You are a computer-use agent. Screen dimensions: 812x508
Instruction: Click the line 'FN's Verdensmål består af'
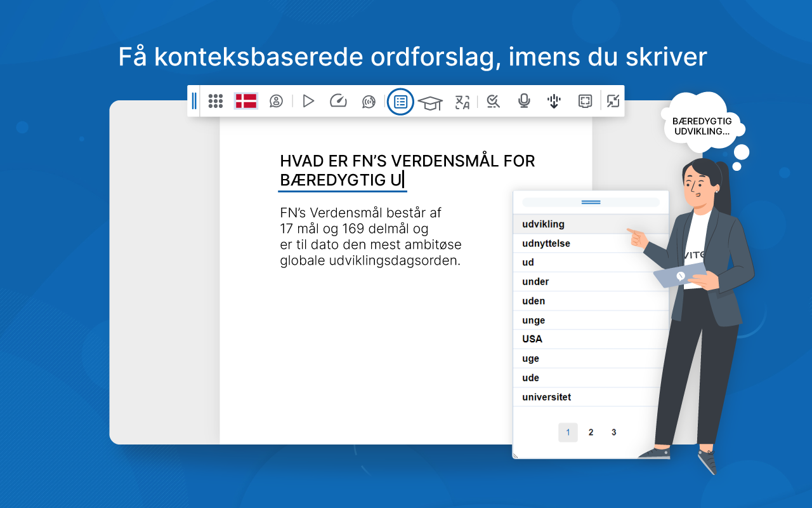pyautogui.click(x=360, y=213)
